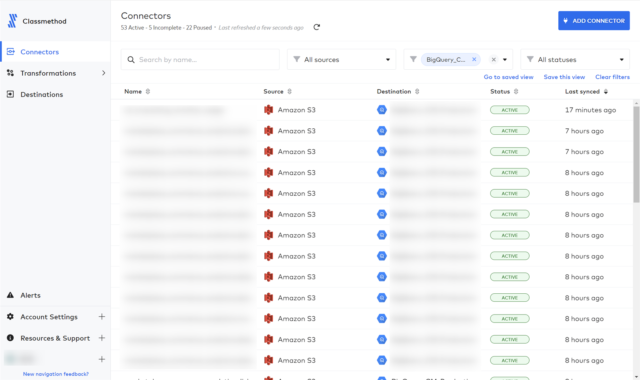Click the Resources & Support info icon
The width and height of the screenshot is (640, 380).
click(10, 338)
